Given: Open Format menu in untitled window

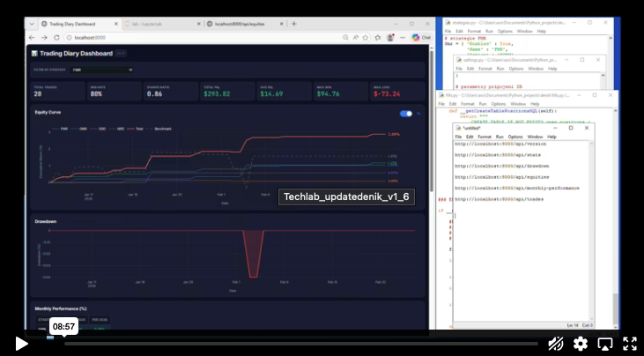Looking at the screenshot, I should point(484,137).
